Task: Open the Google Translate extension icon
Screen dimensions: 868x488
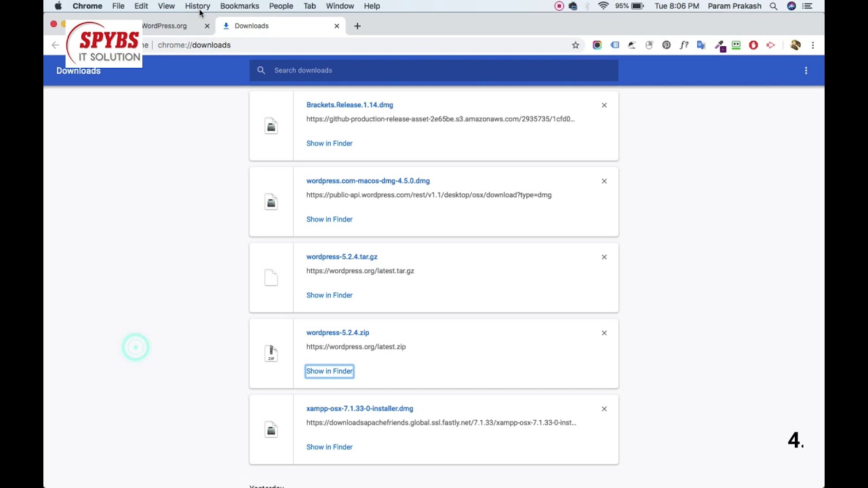Action: pyautogui.click(x=701, y=45)
